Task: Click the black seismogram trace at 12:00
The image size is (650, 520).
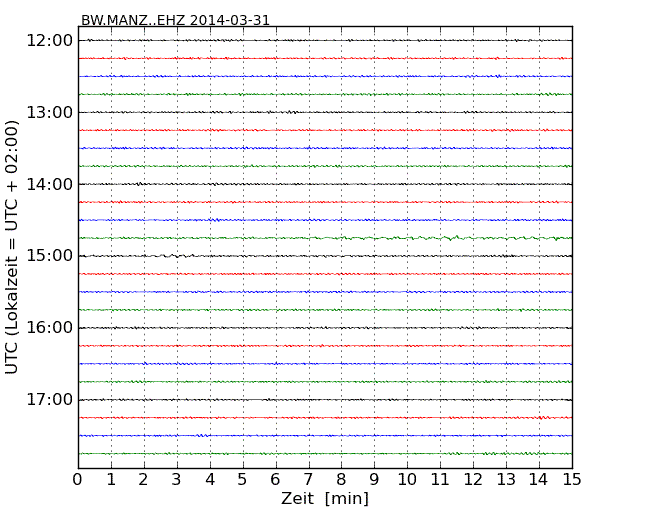Action: click(x=325, y=40)
